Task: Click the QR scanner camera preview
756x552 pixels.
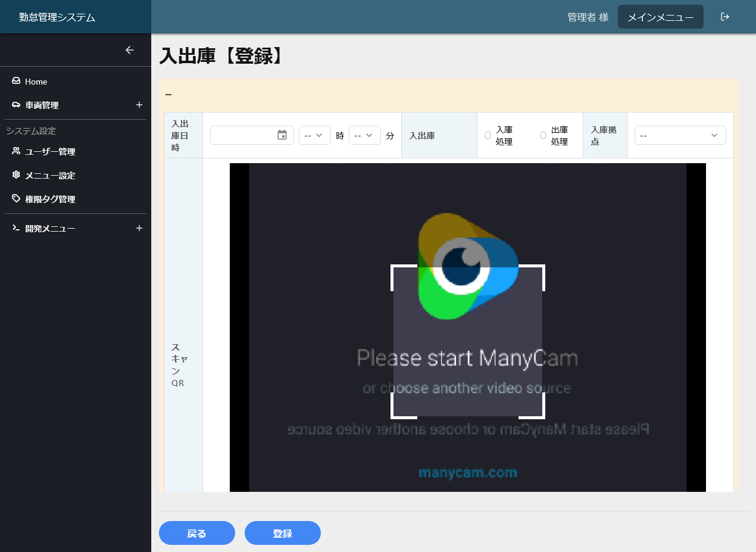Action: pyautogui.click(x=468, y=328)
